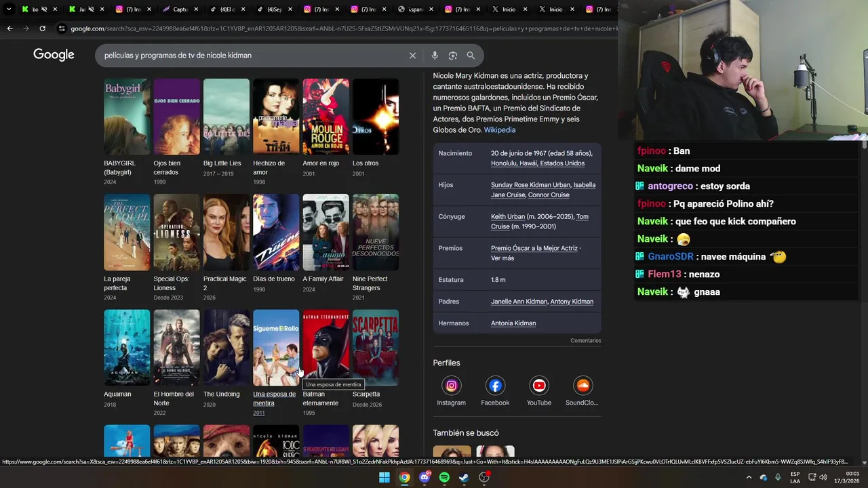Open the Big Little Lies poster
868x488 pixels.
click(x=226, y=117)
